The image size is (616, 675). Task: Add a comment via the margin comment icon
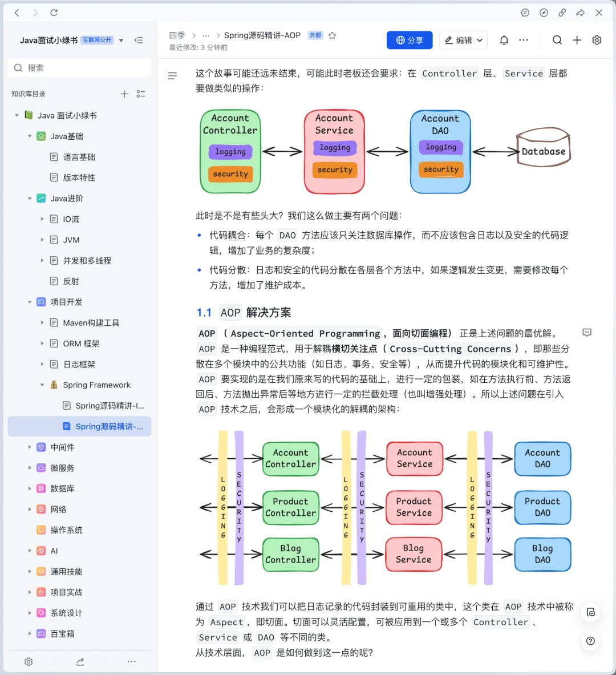click(587, 333)
